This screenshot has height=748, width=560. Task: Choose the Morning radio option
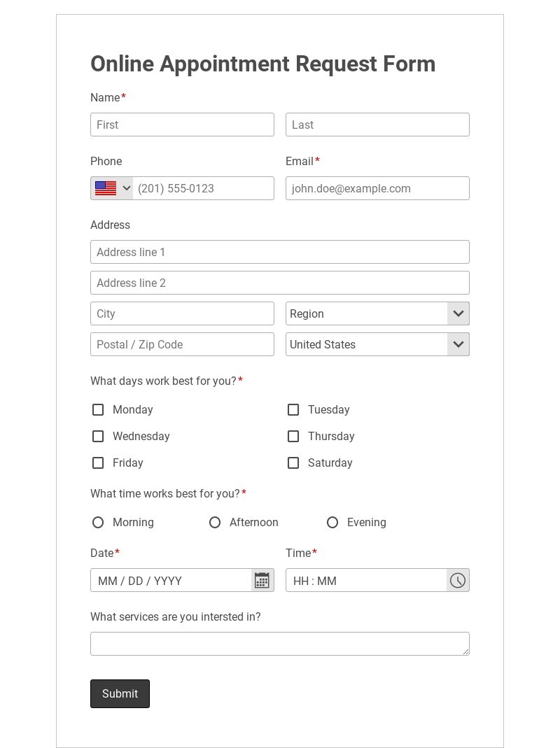coord(98,522)
